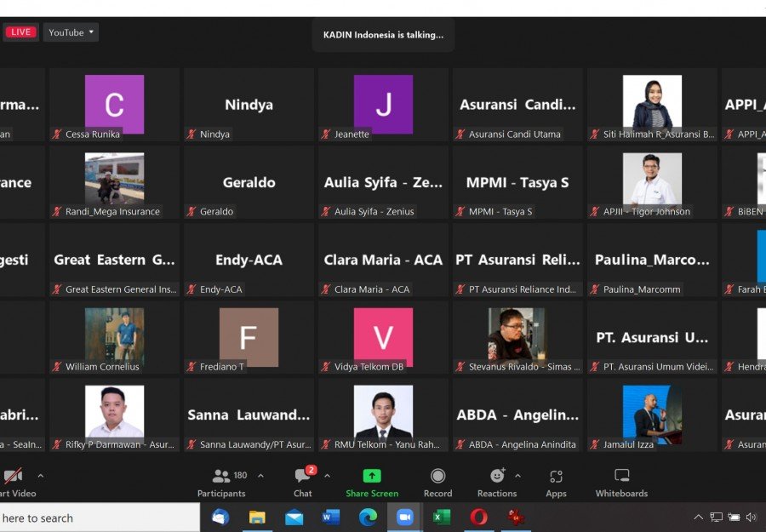Viewport: 766px width, 532px height.
Task: Switch to Zoom in the taskbar
Action: (404, 517)
